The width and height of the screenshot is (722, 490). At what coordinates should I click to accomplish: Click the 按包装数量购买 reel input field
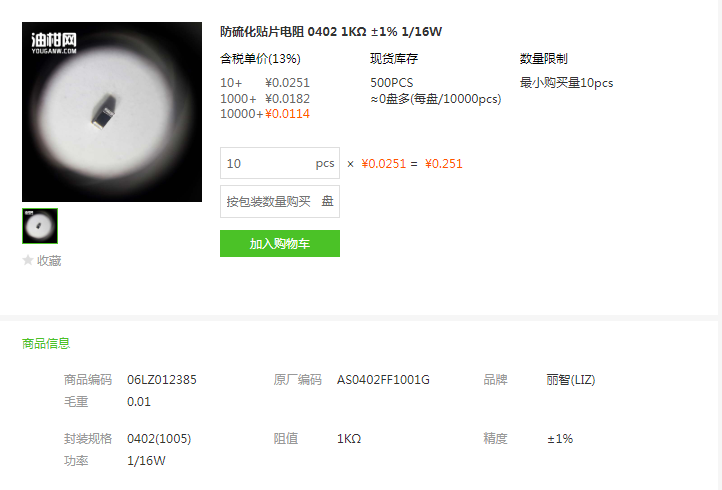[280, 201]
